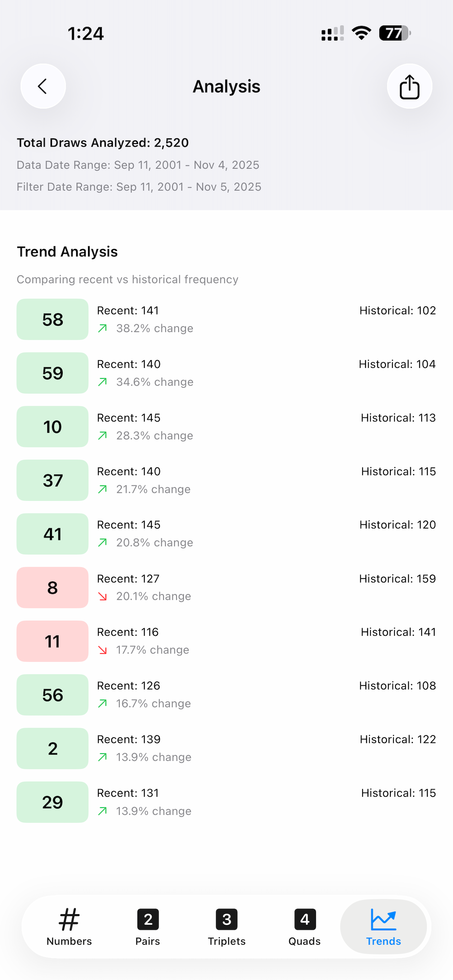Screen dimensions: 453x980
Task: Select the red number 8 badge
Action: (x=53, y=587)
